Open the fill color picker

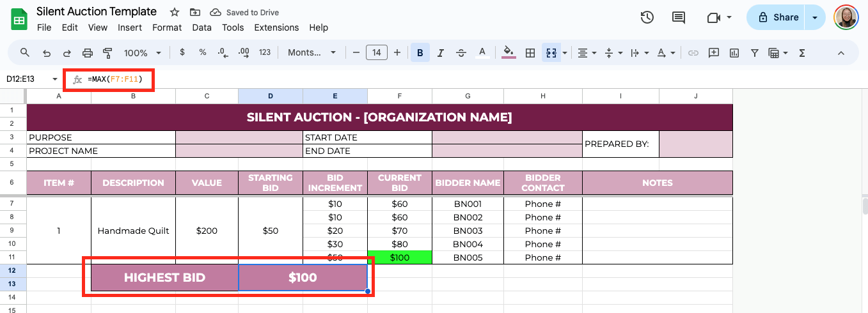509,53
